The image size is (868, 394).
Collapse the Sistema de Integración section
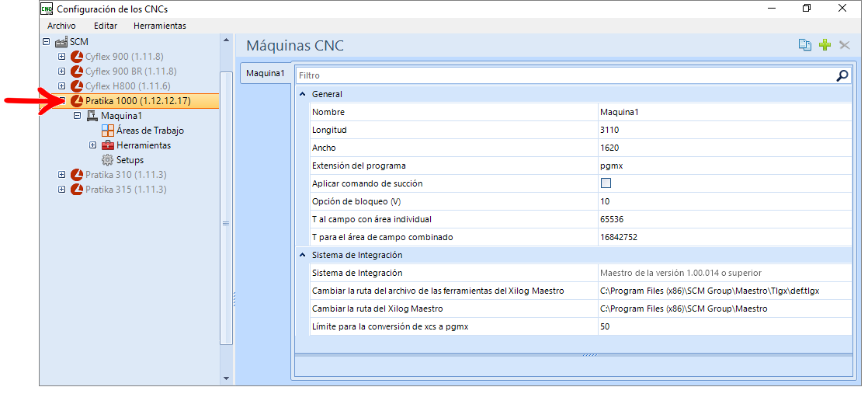click(x=303, y=255)
